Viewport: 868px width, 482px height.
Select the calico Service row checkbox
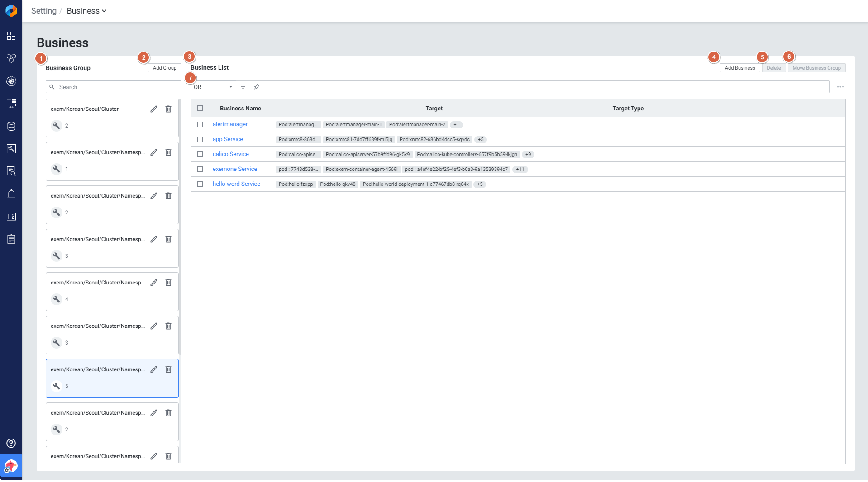click(x=200, y=154)
